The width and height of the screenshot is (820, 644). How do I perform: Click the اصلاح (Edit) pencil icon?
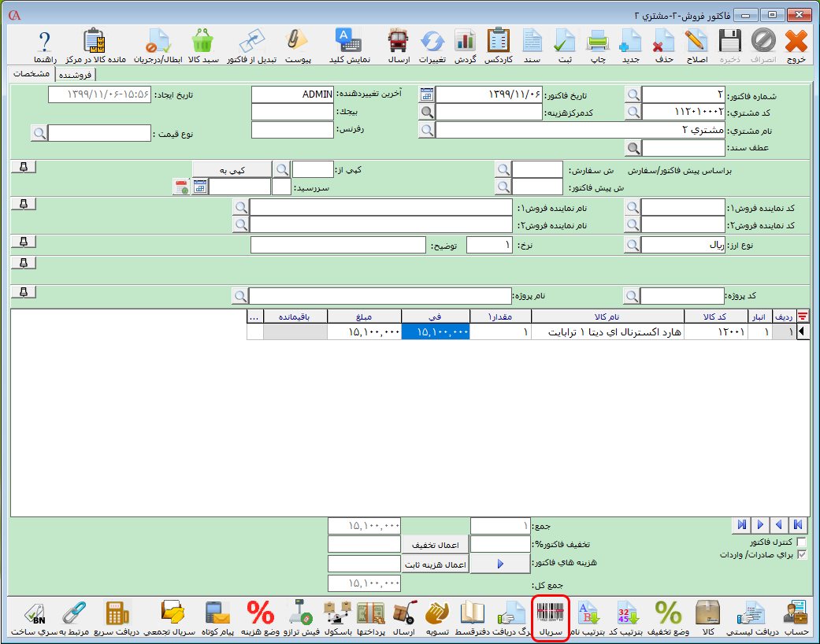point(696,46)
